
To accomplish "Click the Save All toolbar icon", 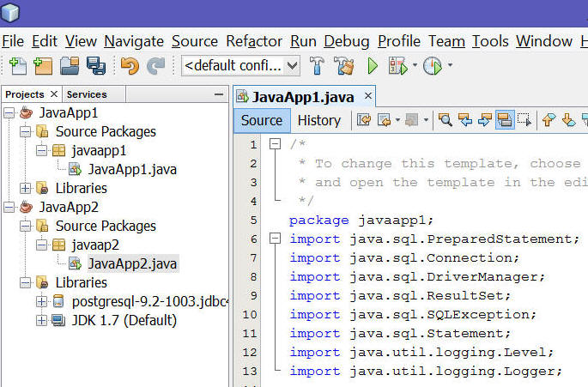I will point(96,65).
